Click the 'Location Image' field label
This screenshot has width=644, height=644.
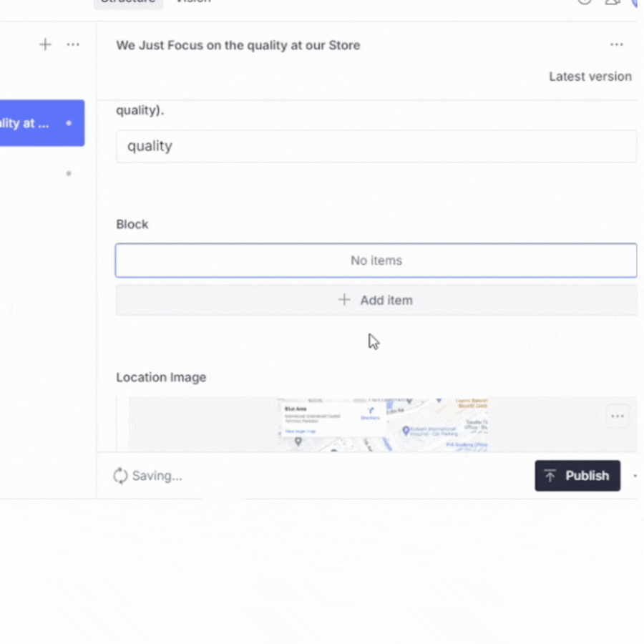click(x=161, y=377)
